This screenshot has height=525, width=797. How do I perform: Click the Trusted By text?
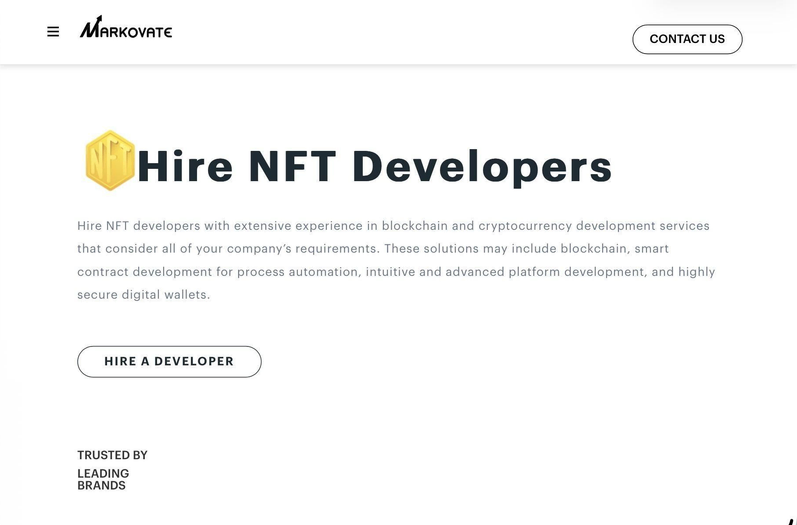112,455
